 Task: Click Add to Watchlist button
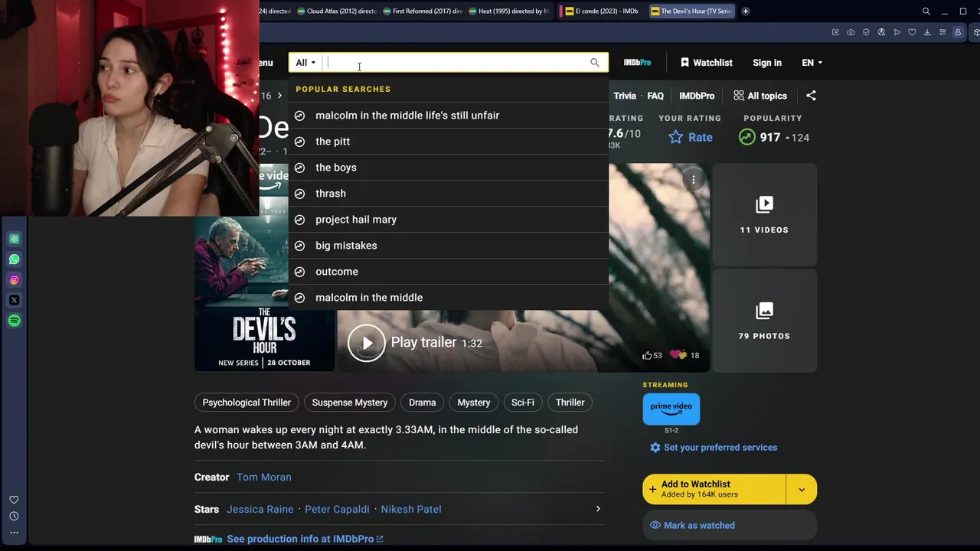point(714,490)
